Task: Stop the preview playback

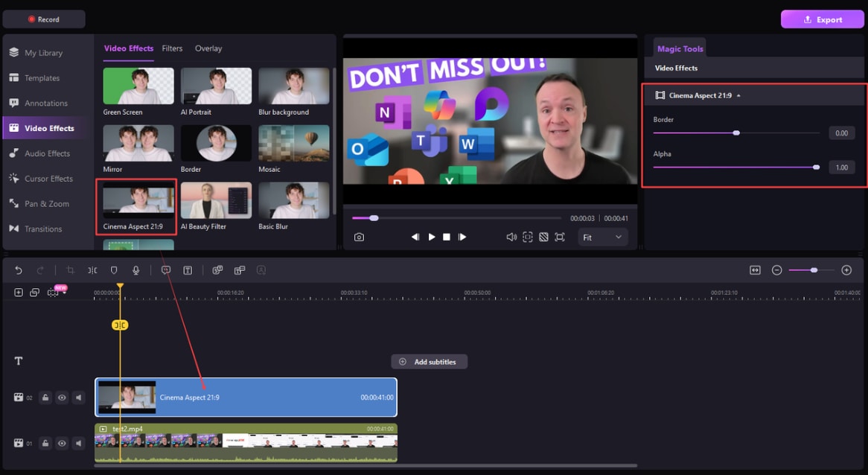Action: [447, 237]
